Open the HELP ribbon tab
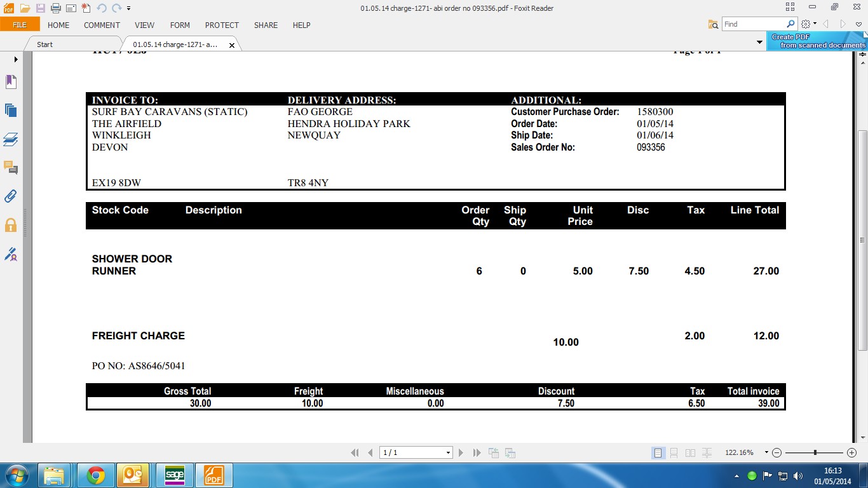 pos(301,25)
